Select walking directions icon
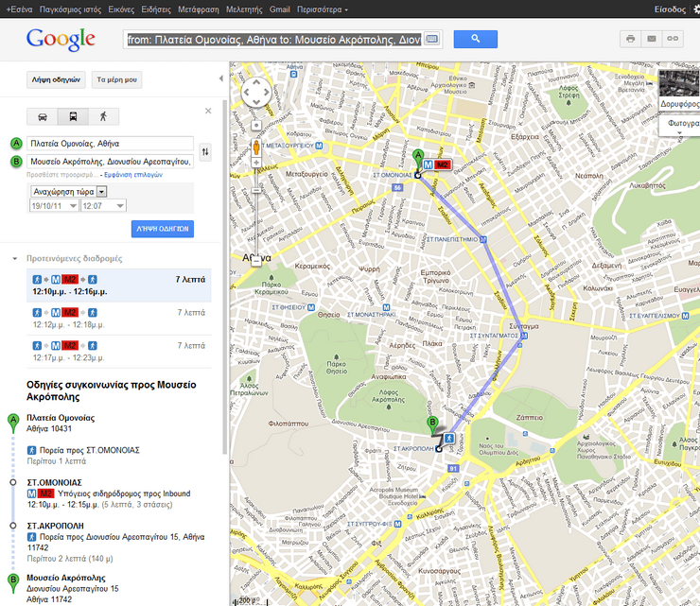 103,117
